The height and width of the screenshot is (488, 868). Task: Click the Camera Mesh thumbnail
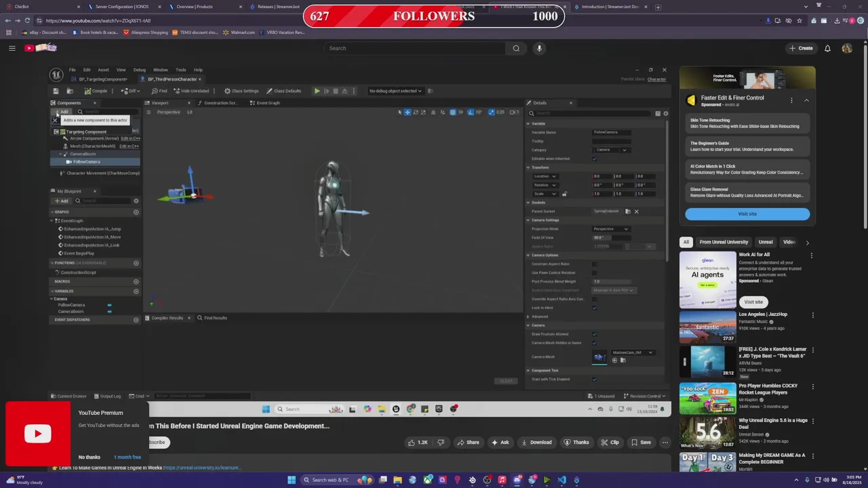(599, 357)
